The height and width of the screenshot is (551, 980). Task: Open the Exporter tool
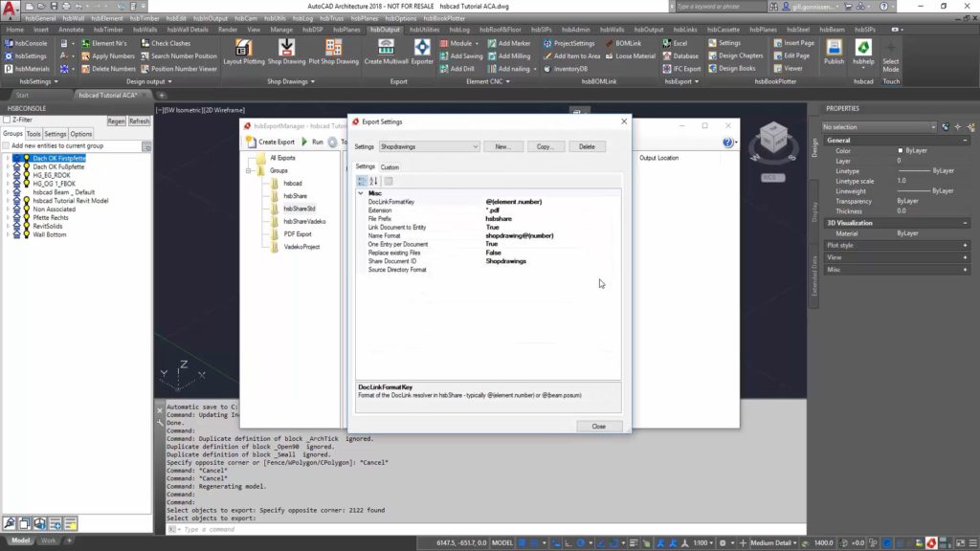[x=422, y=52]
